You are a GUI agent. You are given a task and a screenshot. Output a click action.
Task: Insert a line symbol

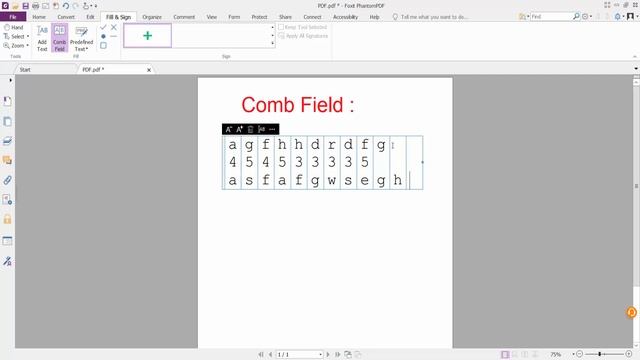[x=114, y=36]
